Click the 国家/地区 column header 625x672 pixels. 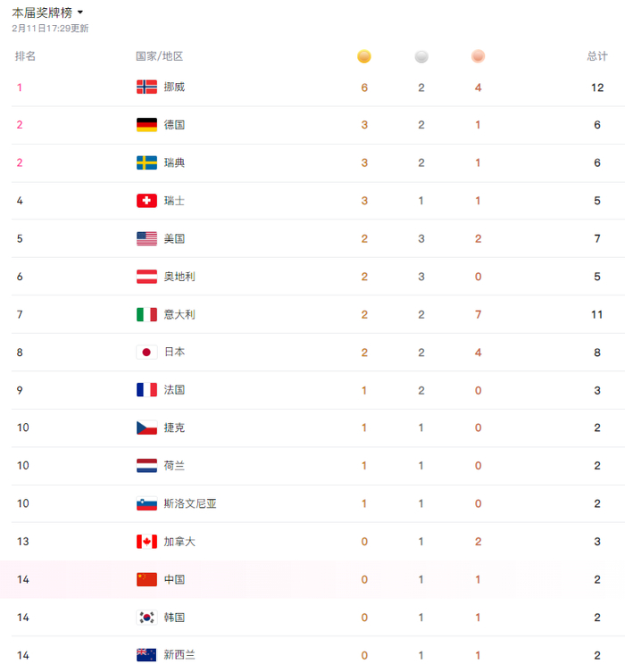point(160,56)
